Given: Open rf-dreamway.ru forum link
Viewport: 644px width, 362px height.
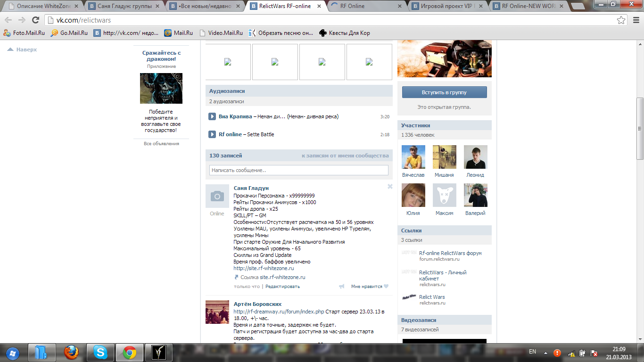Looking at the screenshot, I should (x=279, y=312).
